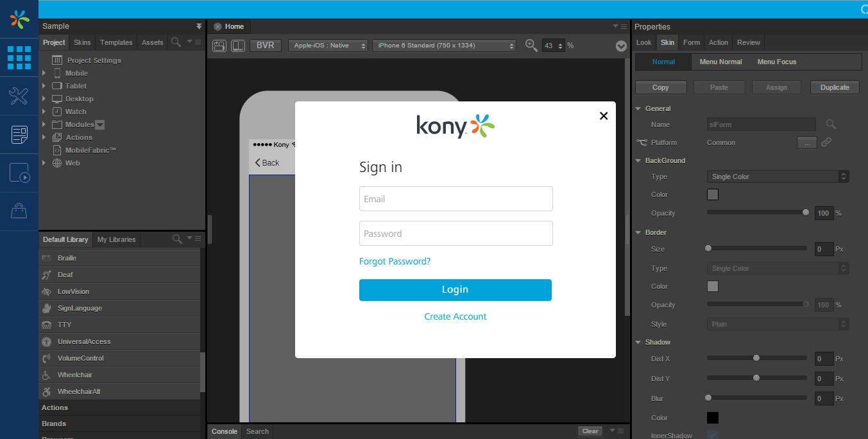This screenshot has height=439, width=868.
Task: Collapse the Sample panel with double-arrow icon
Action: point(199,26)
